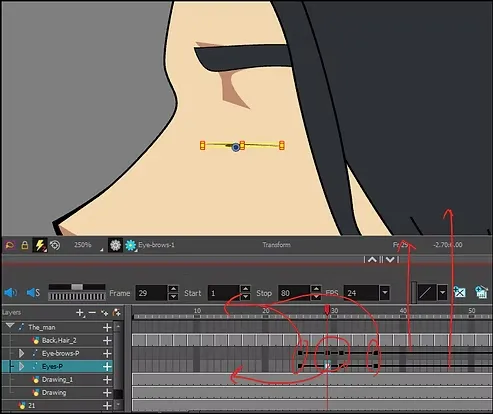This screenshot has width=493, height=414.
Task: Click the delete keyframe icon with blue plus
Action: (459, 292)
